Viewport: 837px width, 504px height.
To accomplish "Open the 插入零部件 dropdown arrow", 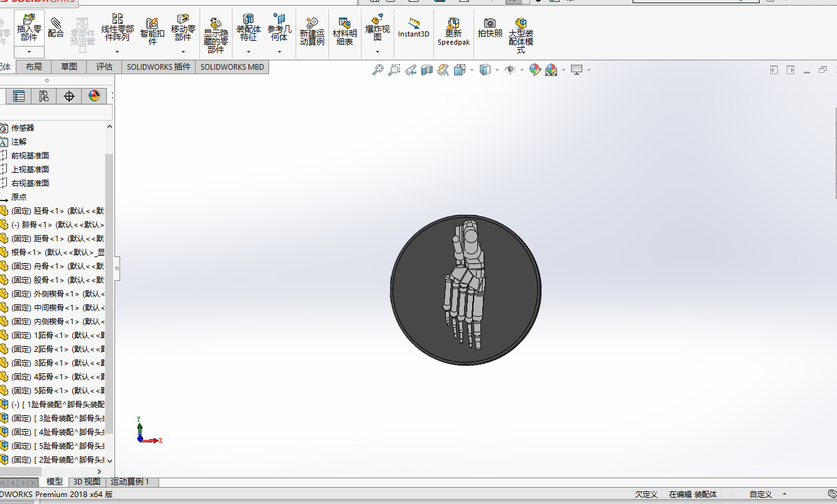I will 29,52.
